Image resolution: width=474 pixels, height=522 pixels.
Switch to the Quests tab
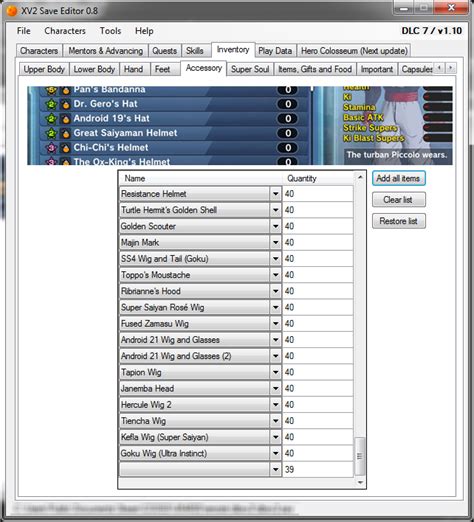(x=165, y=51)
